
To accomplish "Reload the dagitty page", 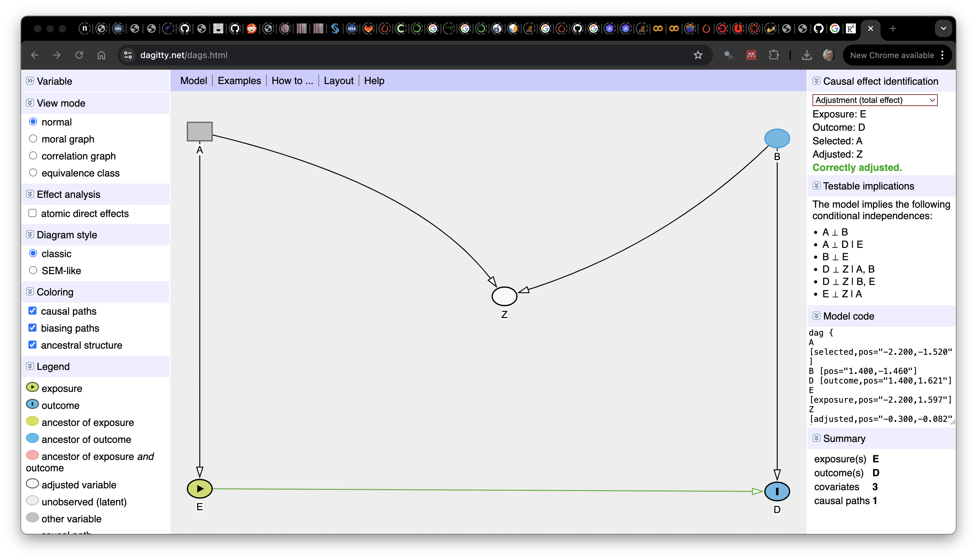I will 79,55.
